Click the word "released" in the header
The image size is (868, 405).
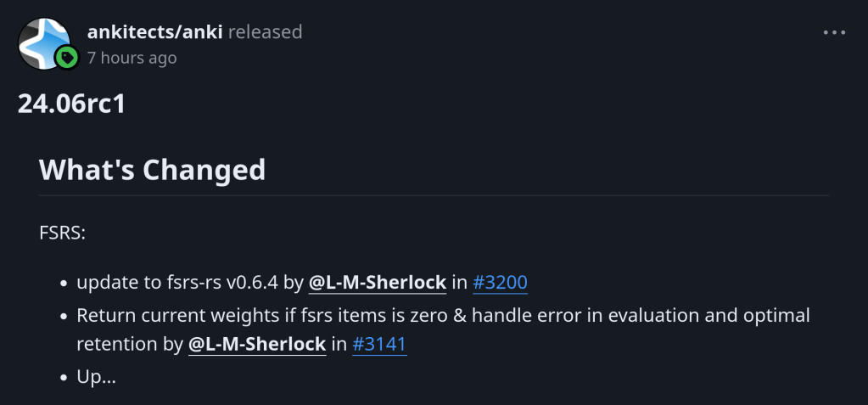(x=265, y=32)
